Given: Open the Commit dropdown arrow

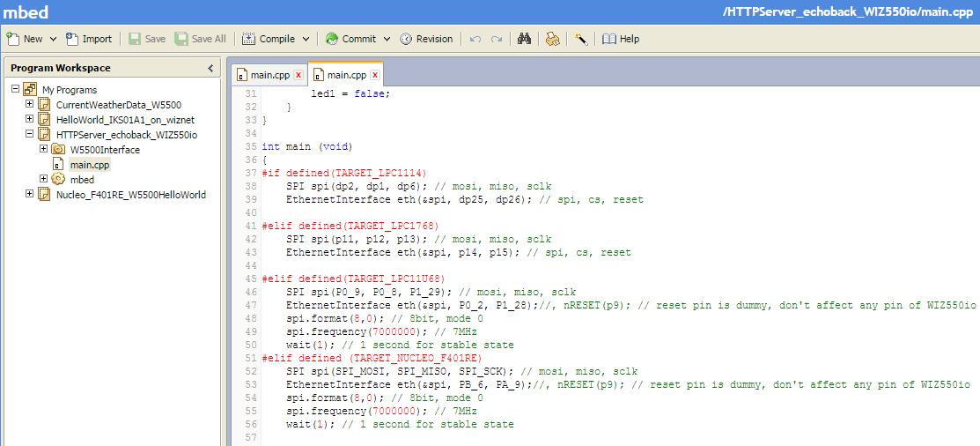Looking at the screenshot, I should [x=386, y=39].
